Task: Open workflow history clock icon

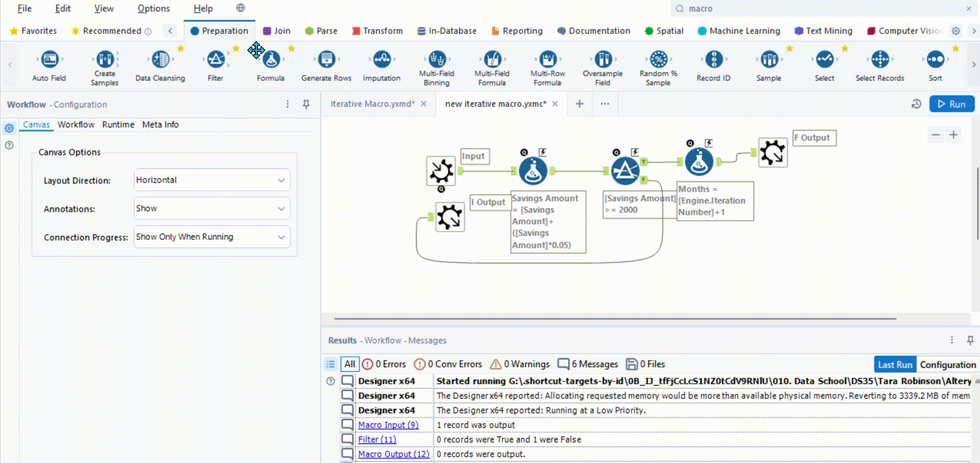Action: click(x=916, y=104)
